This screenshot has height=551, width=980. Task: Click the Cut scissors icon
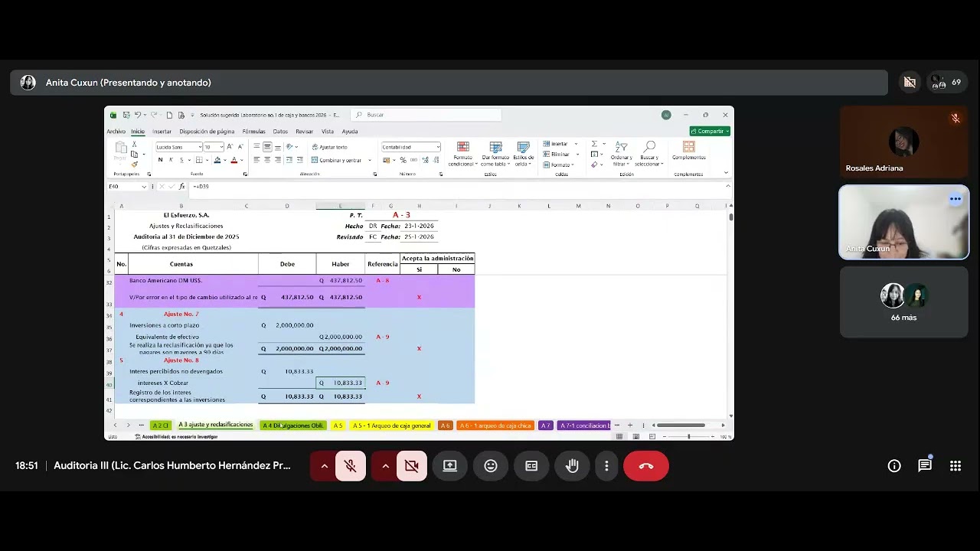[134, 145]
